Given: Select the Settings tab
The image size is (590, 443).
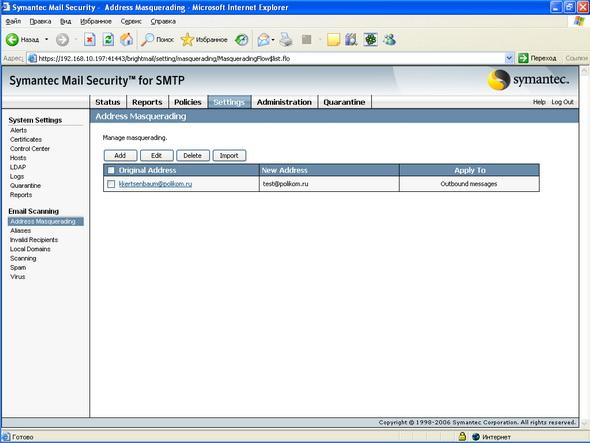Looking at the screenshot, I should click(x=229, y=102).
